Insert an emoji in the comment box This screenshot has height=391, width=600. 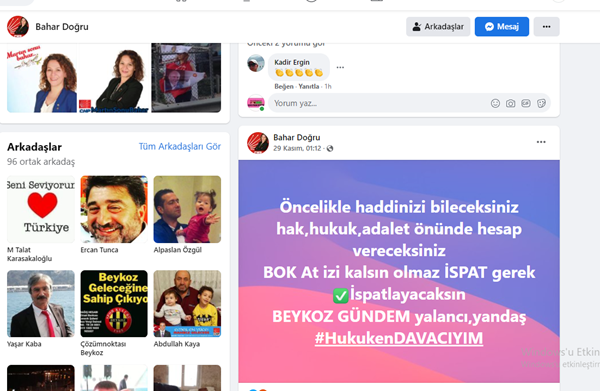click(495, 103)
